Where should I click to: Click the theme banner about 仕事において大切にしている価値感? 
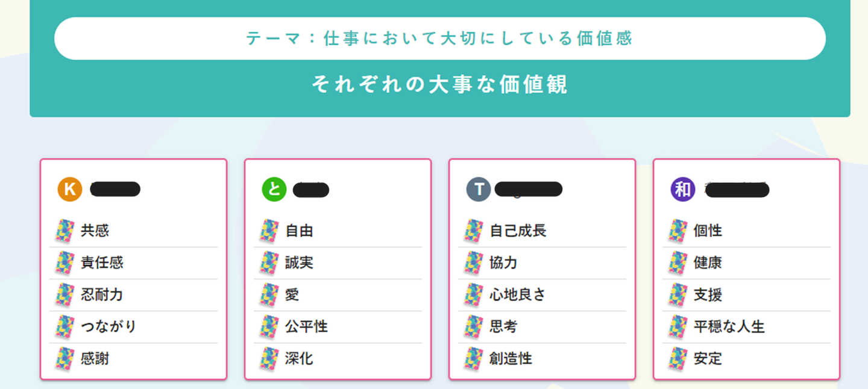click(439, 39)
